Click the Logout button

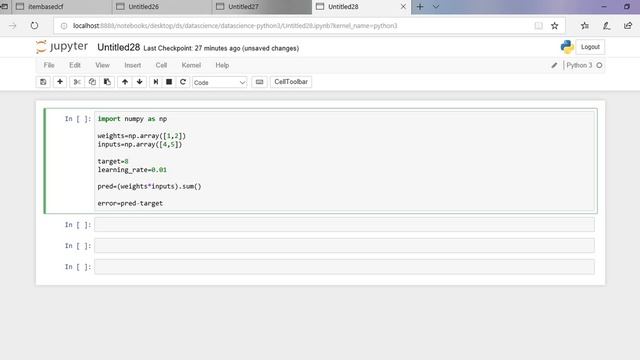point(590,47)
